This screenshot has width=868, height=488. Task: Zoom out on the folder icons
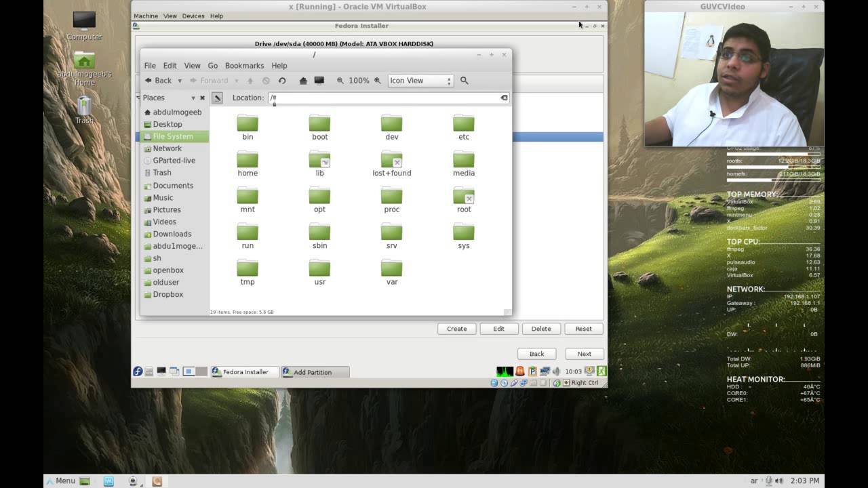pos(340,81)
